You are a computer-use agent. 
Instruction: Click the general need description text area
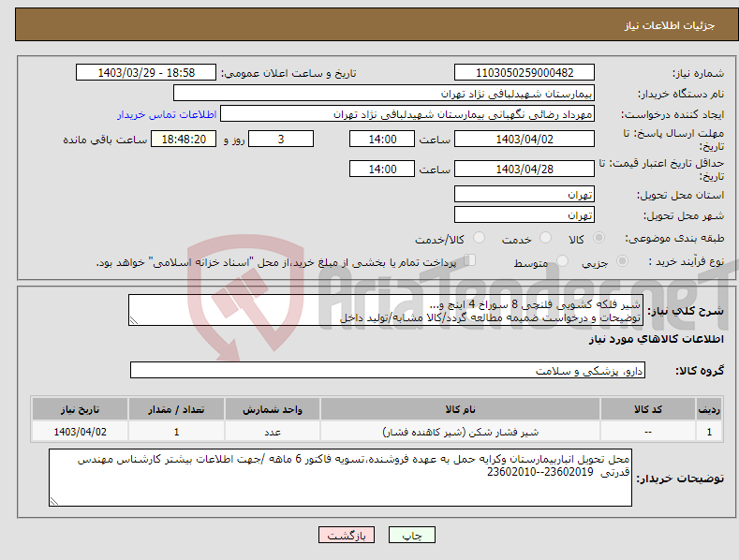pos(386,310)
